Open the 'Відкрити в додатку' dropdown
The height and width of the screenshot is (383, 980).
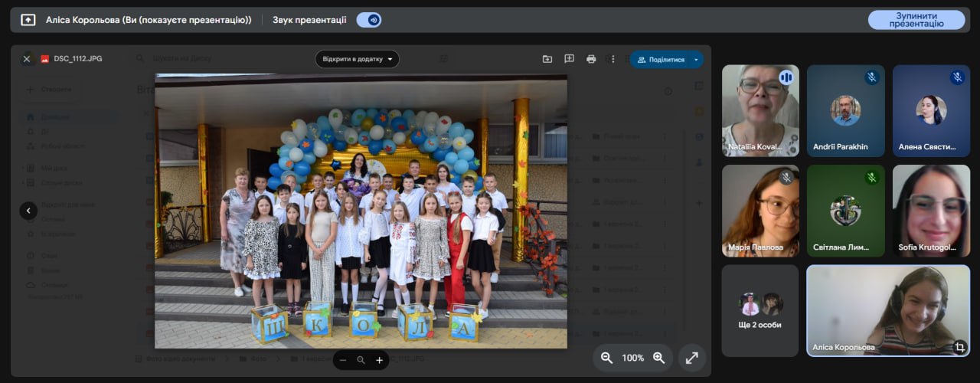[x=357, y=59]
